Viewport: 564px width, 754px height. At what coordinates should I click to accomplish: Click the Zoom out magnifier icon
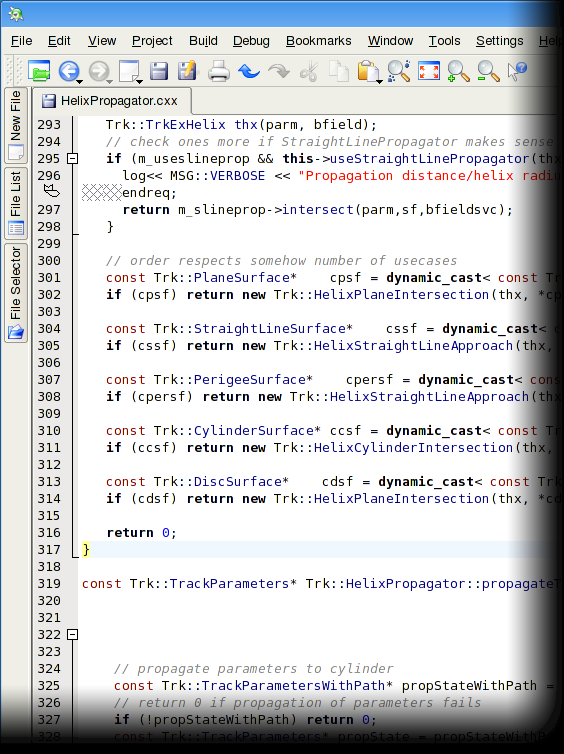(x=488, y=71)
